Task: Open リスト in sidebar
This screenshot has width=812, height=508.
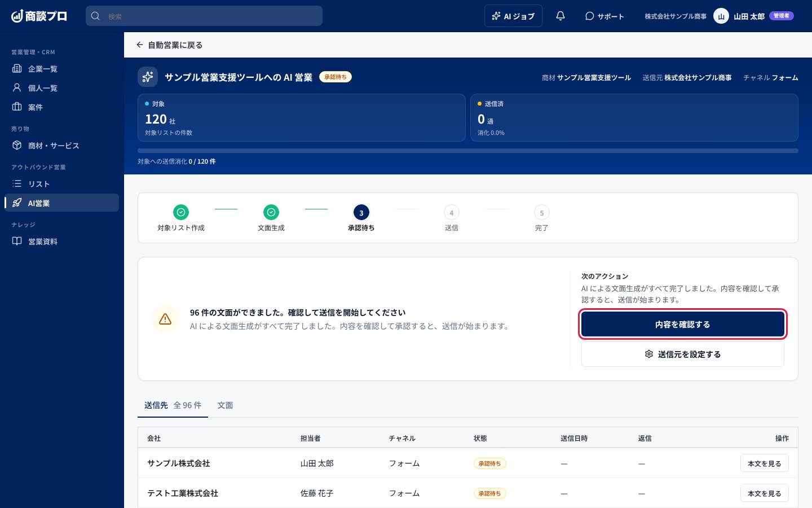Action: 61,184
